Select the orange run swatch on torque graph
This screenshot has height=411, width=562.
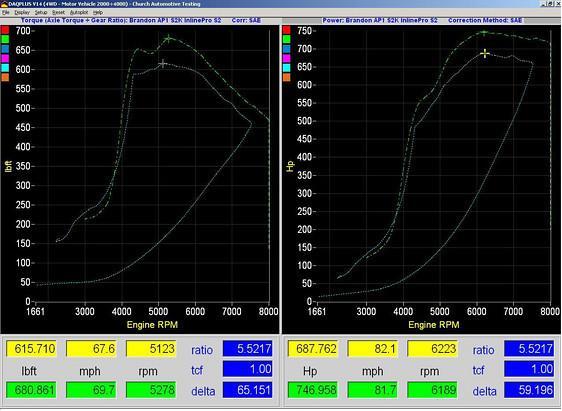click(x=5, y=77)
